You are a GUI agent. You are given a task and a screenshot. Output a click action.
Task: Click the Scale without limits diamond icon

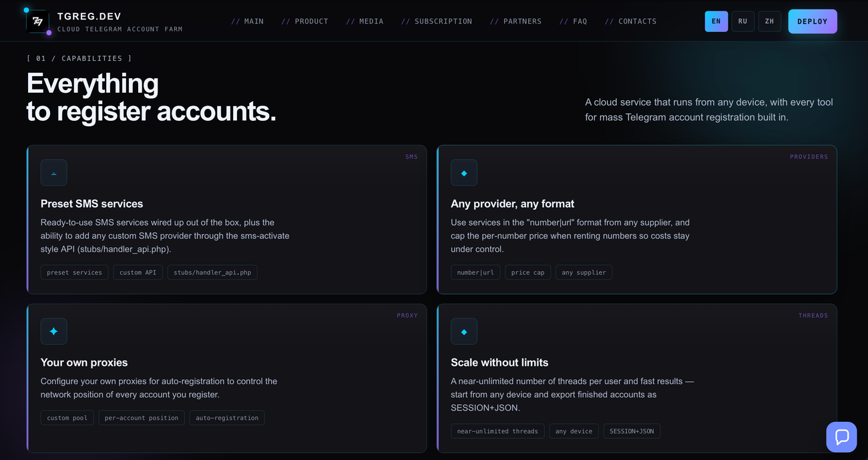(464, 331)
